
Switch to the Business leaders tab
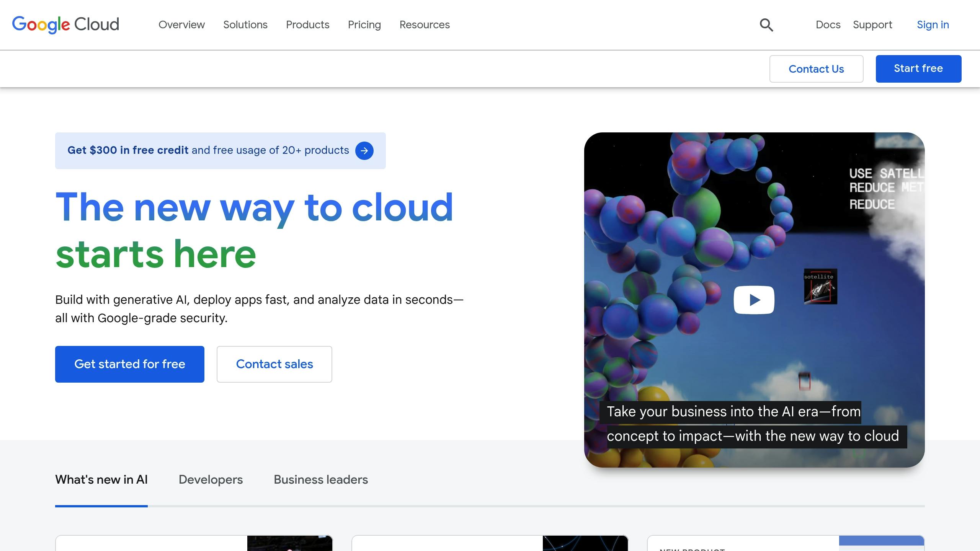point(321,480)
